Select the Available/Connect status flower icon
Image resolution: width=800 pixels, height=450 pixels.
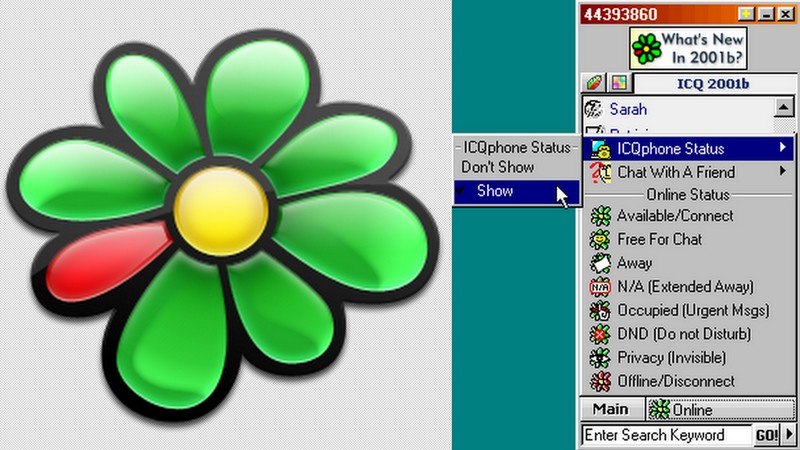600,216
